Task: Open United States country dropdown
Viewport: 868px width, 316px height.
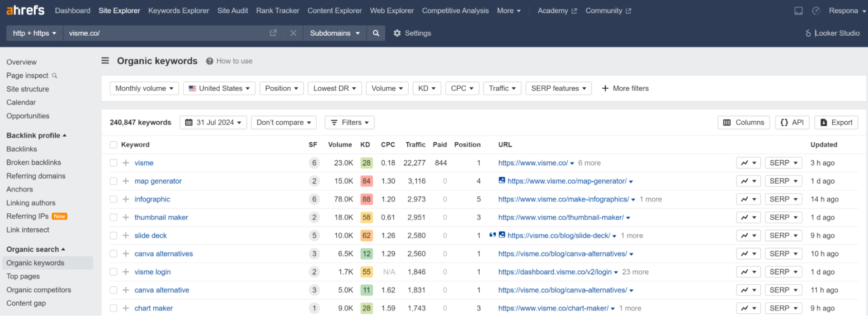Action: click(x=219, y=88)
